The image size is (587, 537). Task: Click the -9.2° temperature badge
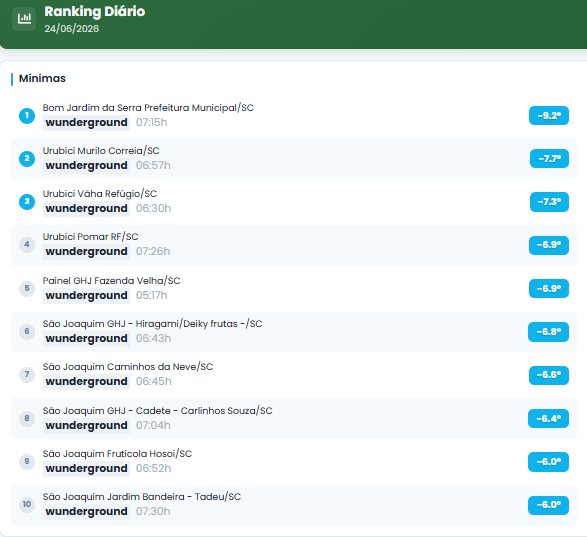549,115
